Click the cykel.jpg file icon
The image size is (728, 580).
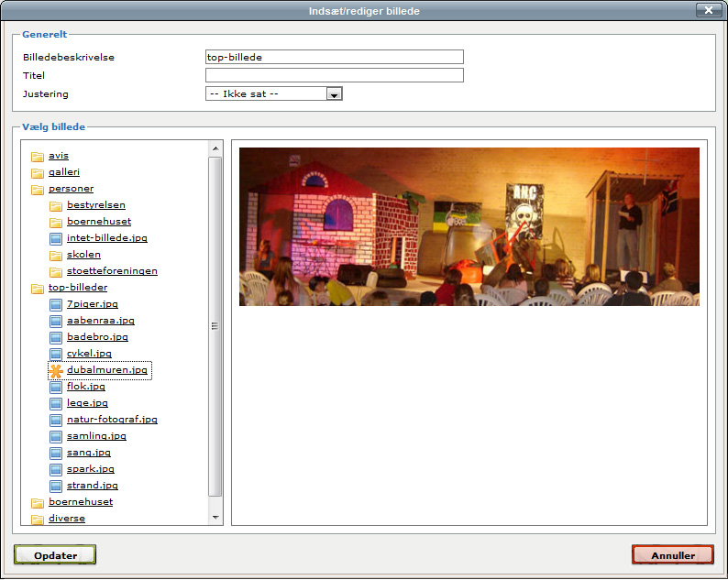pos(56,354)
